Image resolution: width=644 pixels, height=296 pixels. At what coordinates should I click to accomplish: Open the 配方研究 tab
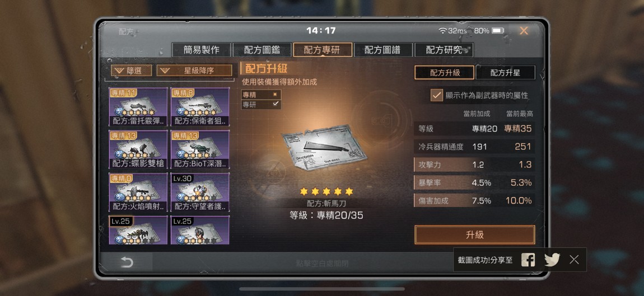pyautogui.click(x=444, y=50)
